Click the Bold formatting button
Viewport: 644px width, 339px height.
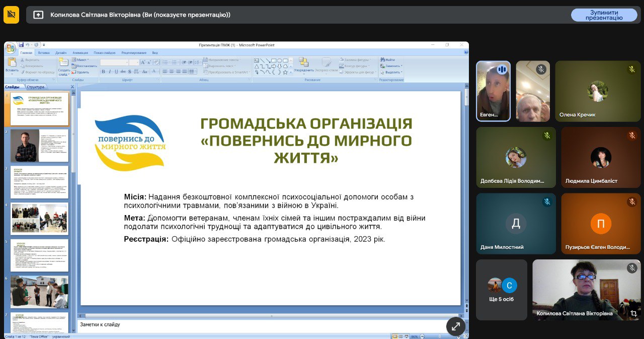point(103,72)
